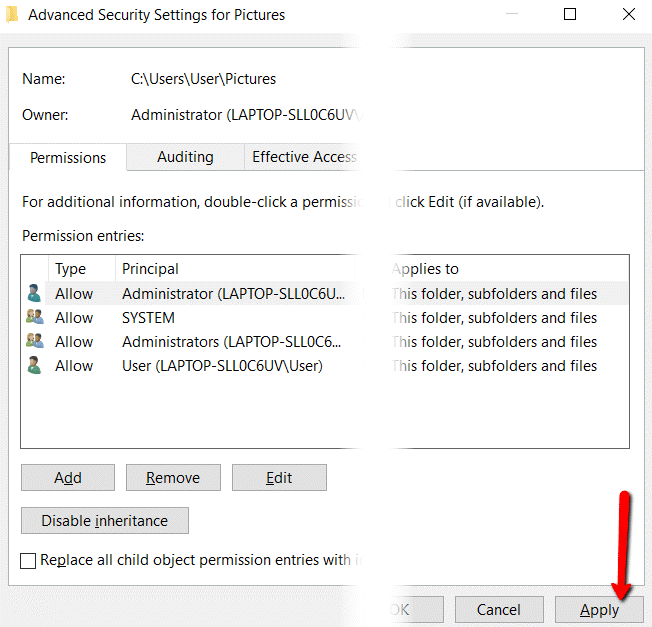Select the Permissions tab
Image resolution: width=652 pixels, height=627 pixels.
[x=68, y=158]
